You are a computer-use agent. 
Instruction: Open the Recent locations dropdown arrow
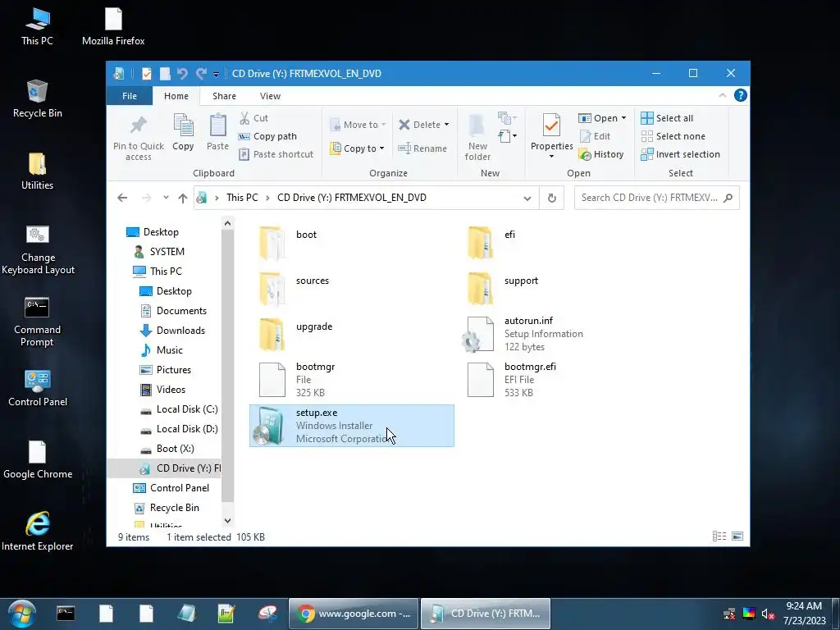166,198
